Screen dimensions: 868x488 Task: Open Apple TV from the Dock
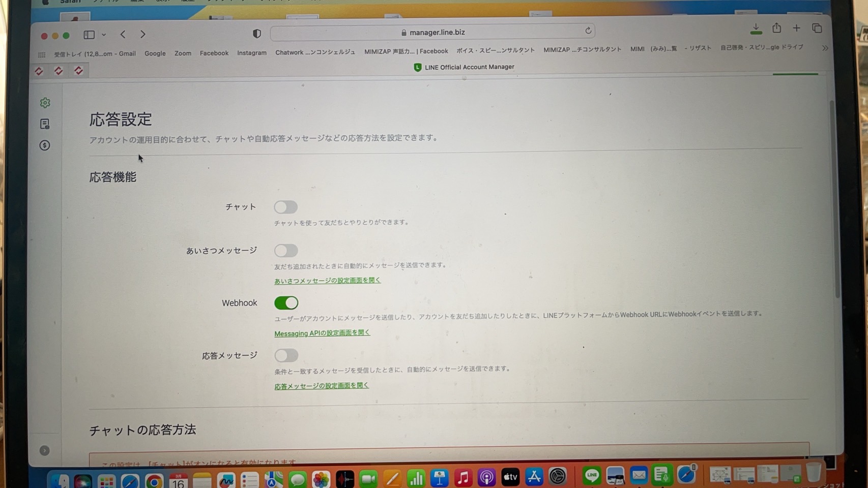pyautogui.click(x=510, y=477)
